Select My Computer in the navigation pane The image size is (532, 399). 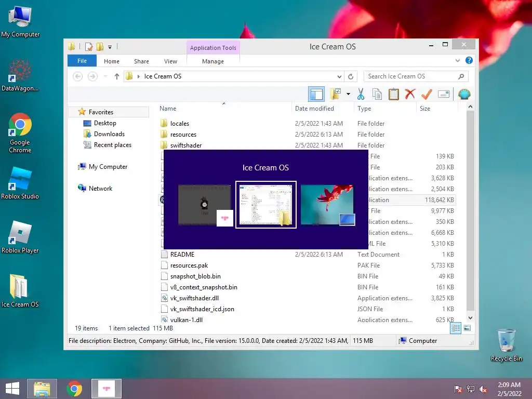pyautogui.click(x=108, y=167)
